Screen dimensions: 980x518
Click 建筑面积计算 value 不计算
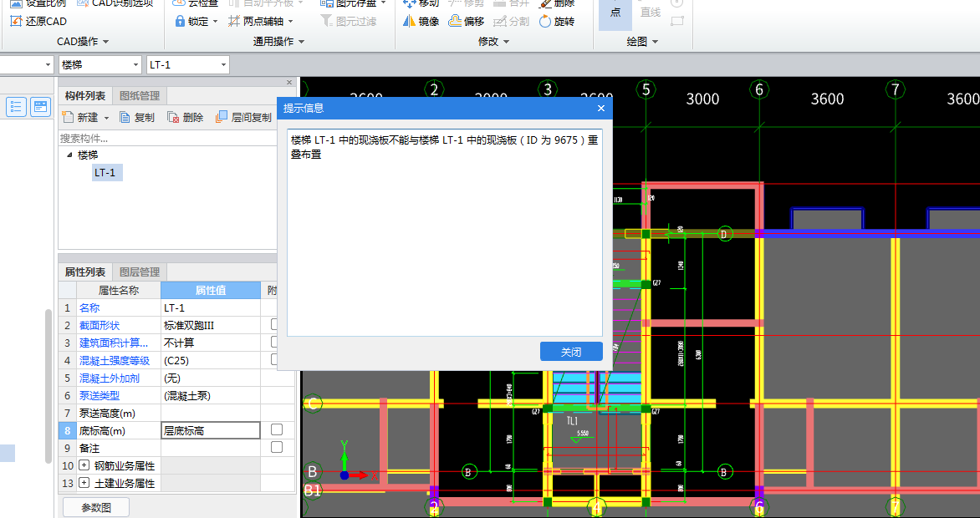211,343
